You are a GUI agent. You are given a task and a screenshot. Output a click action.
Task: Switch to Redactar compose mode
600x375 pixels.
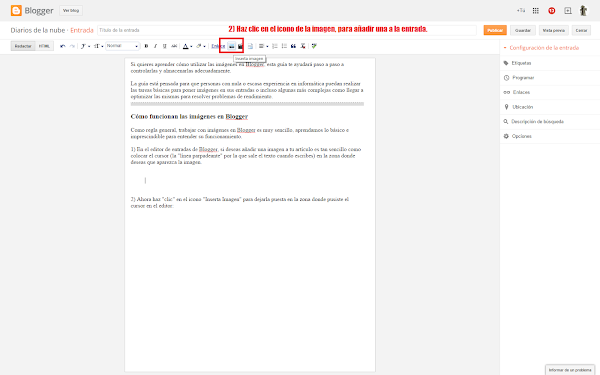pyautogui.click(x=23, y=46)
